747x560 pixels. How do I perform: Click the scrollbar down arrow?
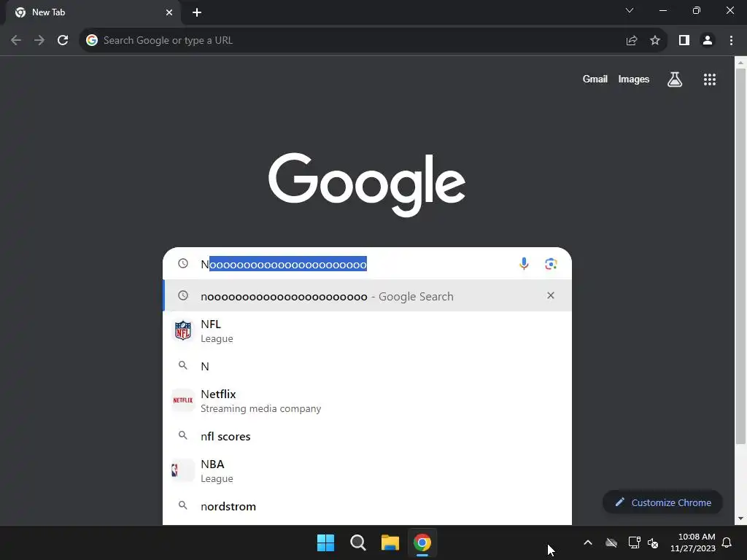(740, 518)
